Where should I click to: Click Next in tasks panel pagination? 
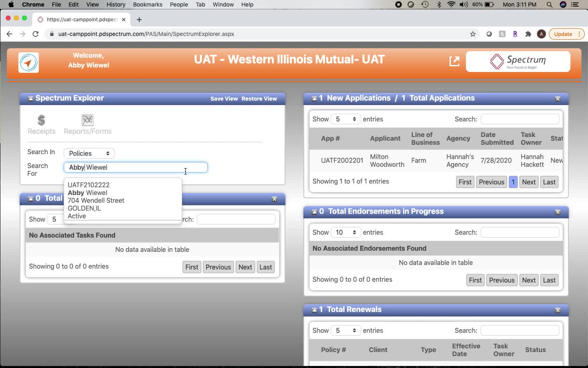point(245,267)
